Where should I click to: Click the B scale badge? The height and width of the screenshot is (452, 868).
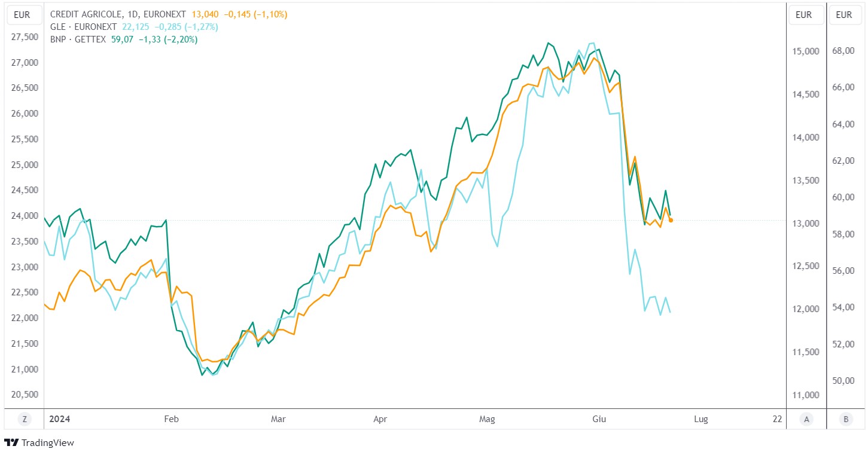click(x=846, y=419)
